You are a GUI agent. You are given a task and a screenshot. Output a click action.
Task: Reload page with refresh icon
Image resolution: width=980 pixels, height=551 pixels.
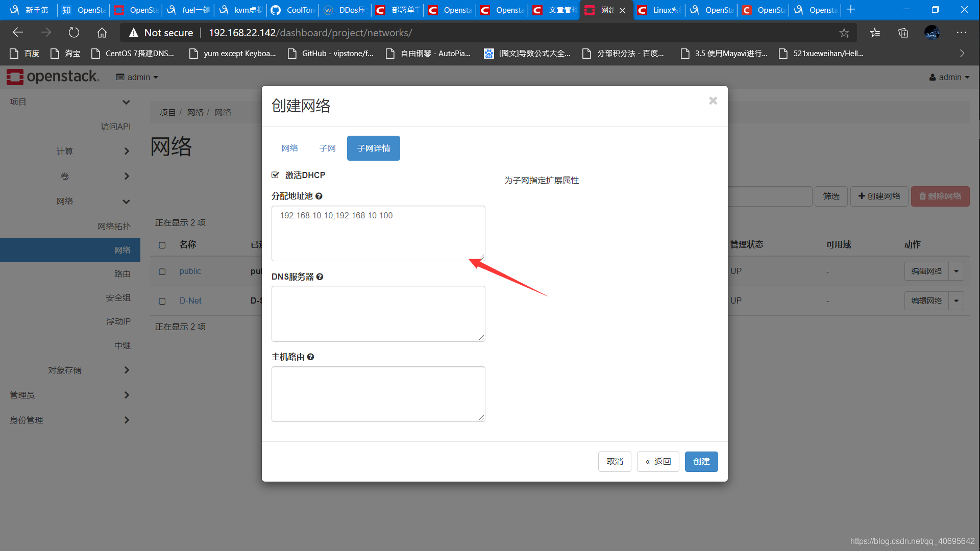[x=74, y=33]
